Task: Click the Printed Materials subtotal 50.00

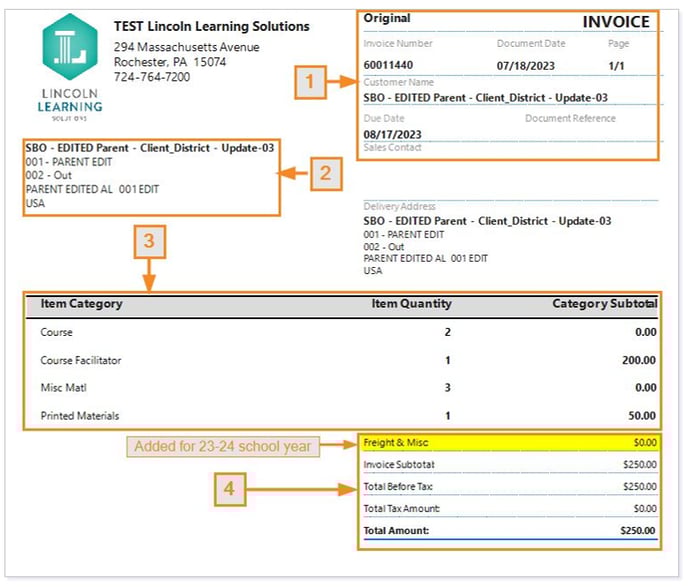Action: (642, 416)
